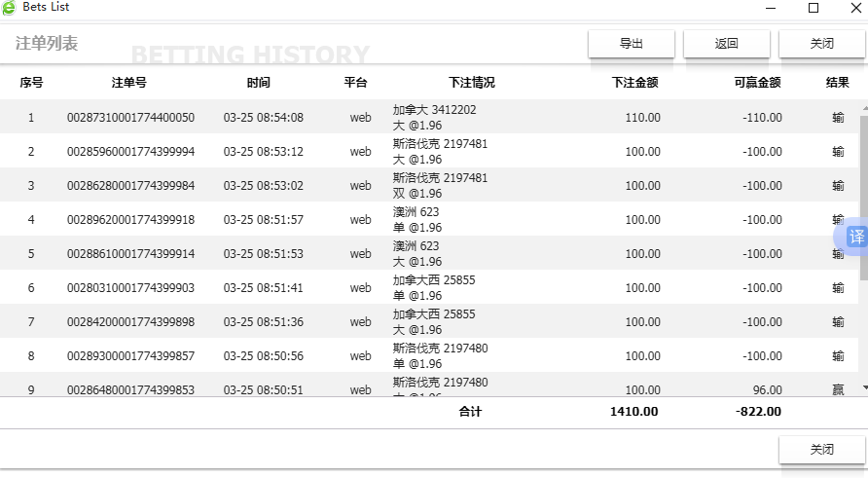Click the Bets List app icon in title bar
The height and width of the screenshot is (478, 868).
10,8
